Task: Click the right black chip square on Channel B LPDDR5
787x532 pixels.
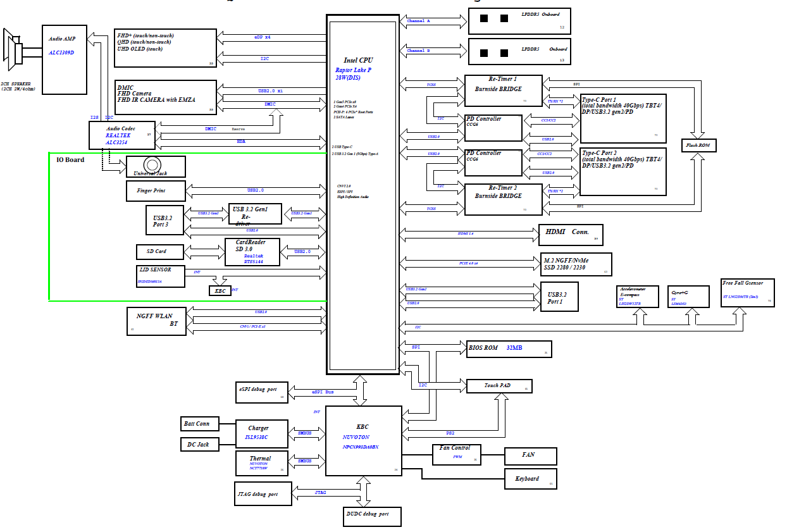Action: [x=504, y=53]
